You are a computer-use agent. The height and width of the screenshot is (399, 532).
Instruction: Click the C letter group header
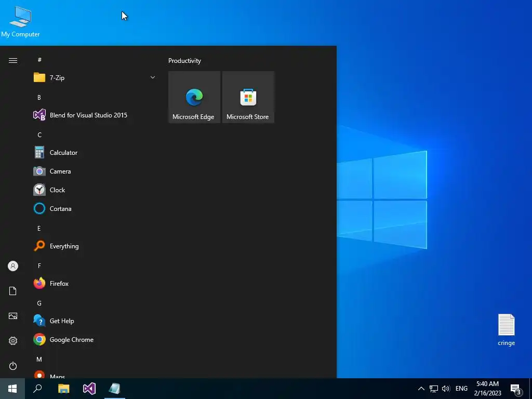[39, 135]
